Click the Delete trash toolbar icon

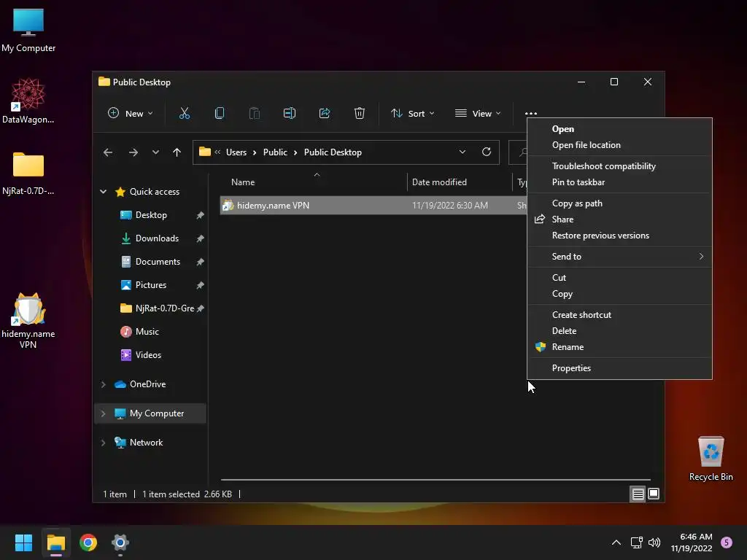coord(360,113)
